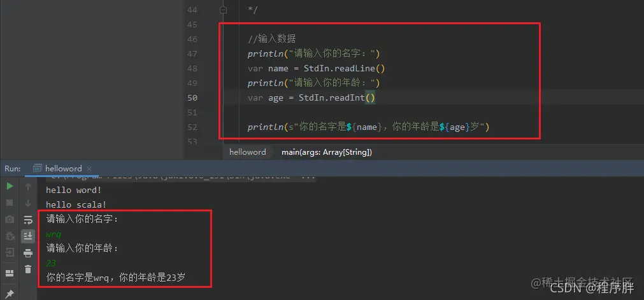This screenshot has height=300, width=644.
Task: Click the Stop process square icon
Action: [10, 203]
